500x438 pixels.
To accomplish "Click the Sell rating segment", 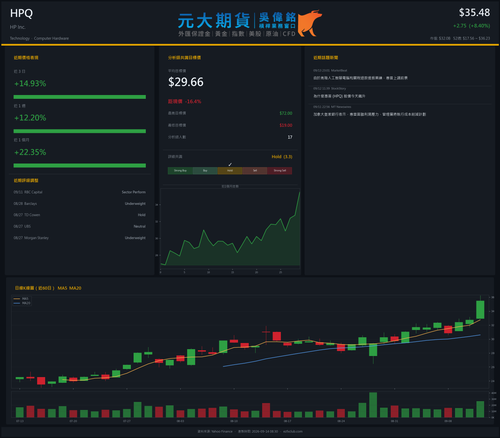I will [255, 171].
